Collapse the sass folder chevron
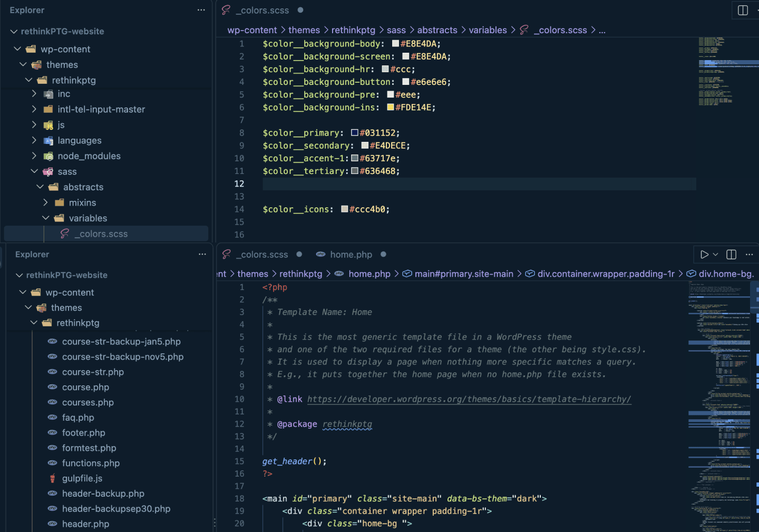 coord(34,171)
